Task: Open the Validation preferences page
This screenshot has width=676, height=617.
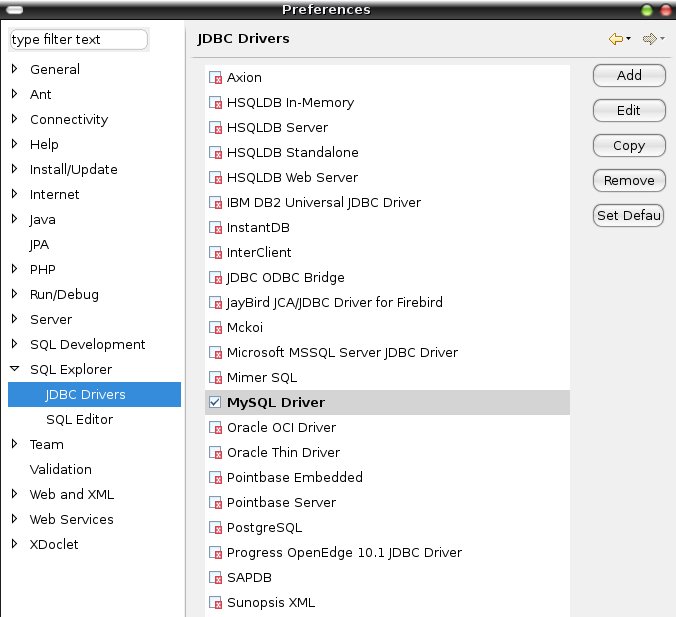Action: pyautogui.click(x=61, y=470)
